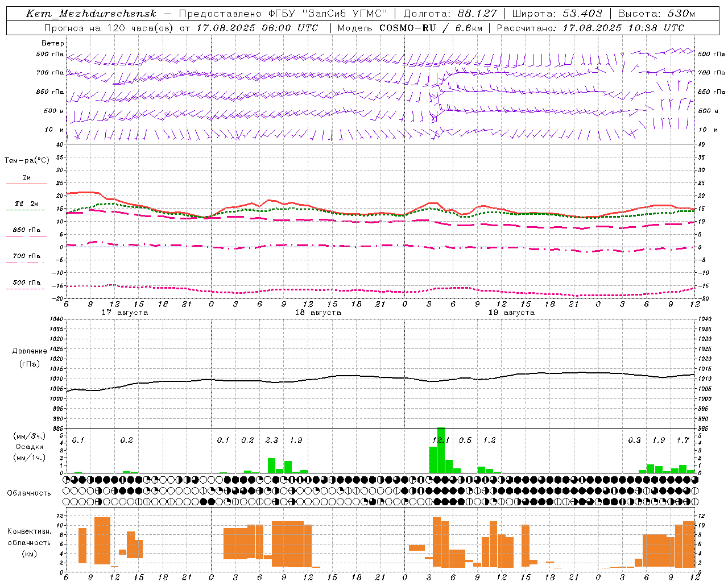Click the 10 м wind level label on left

[x=55, y=130]
